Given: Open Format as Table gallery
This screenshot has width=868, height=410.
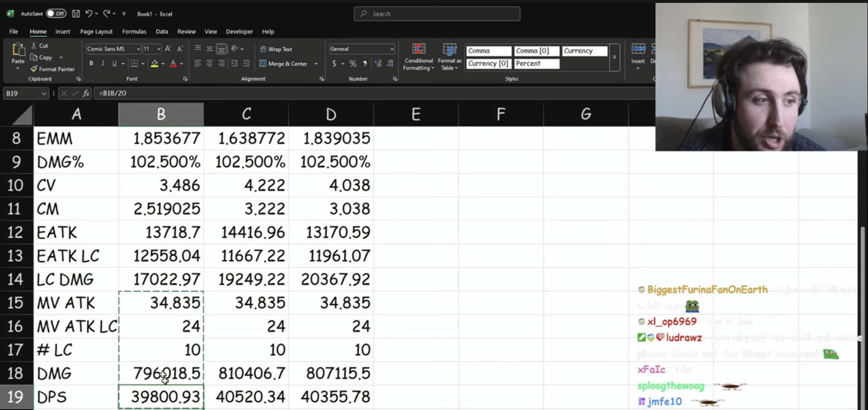Looking at the screenshot, I should 449,57.
